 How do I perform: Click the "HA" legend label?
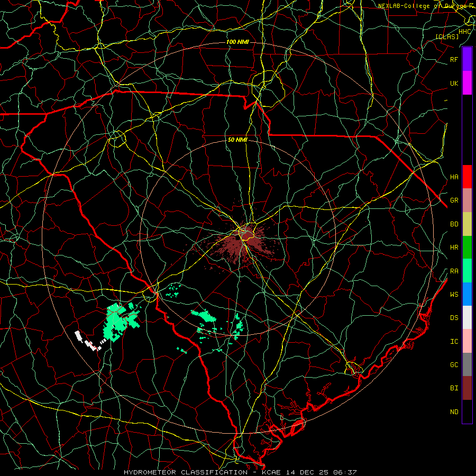(x=454, y=177)
